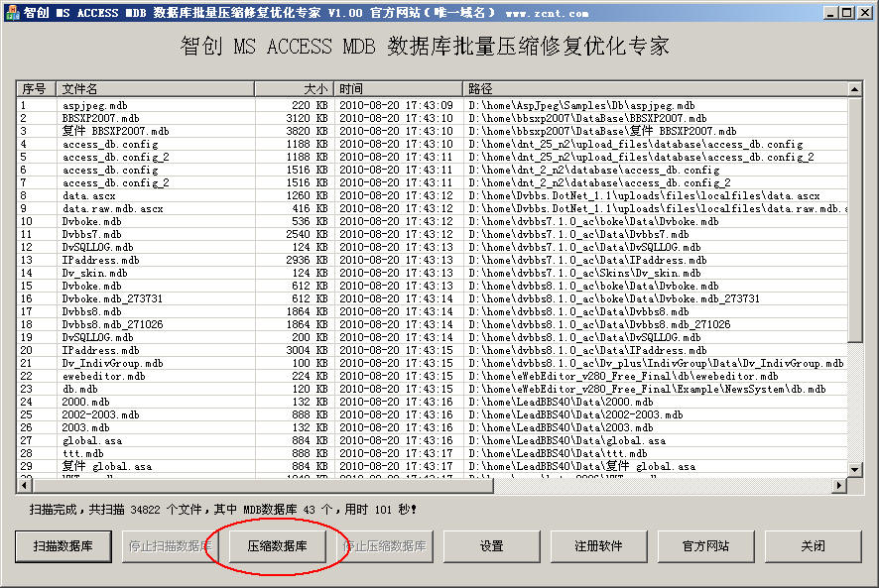
Task: Click the 注册软件 register button
Action: pyautogui.click(x=598, y=546)
